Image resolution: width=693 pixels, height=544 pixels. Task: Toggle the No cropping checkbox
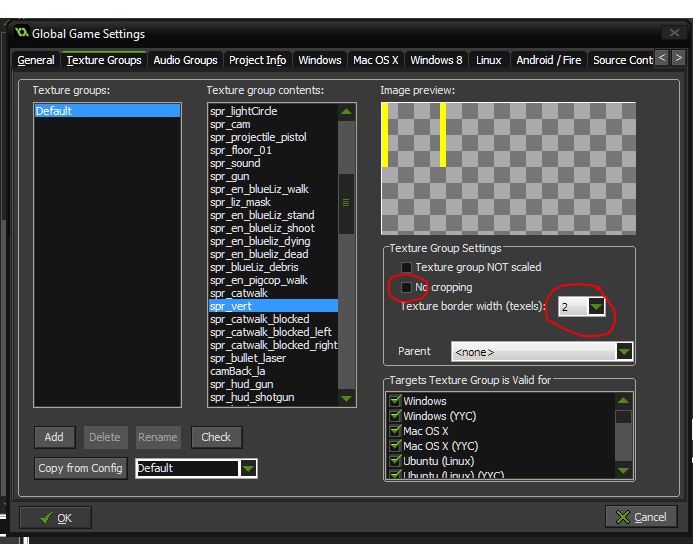pyautogui.click(x=406, y=288)
